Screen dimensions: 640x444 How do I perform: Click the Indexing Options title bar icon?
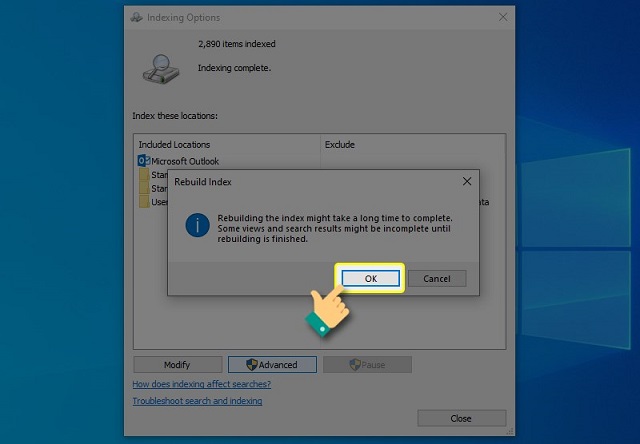click(x=136, y=17)
